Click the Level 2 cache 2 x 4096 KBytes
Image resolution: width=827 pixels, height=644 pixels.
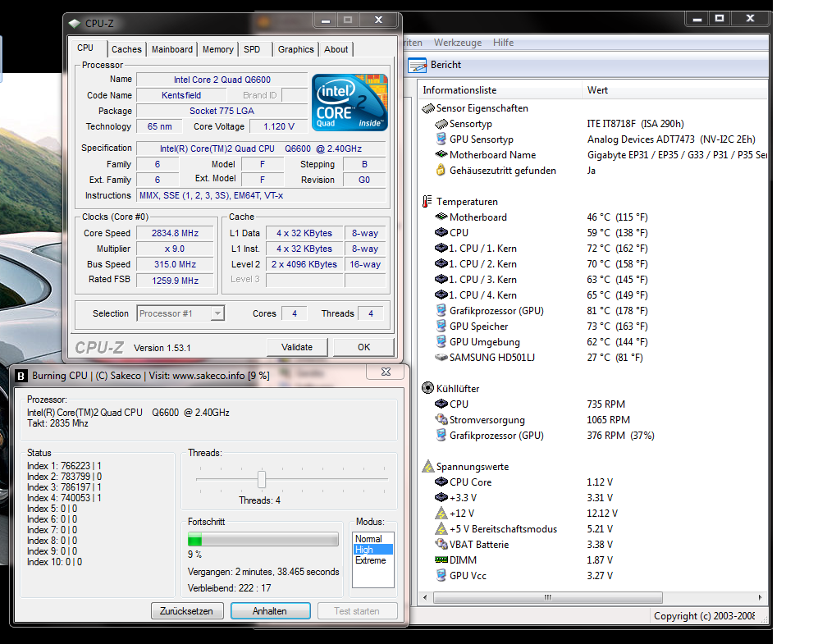304,264
